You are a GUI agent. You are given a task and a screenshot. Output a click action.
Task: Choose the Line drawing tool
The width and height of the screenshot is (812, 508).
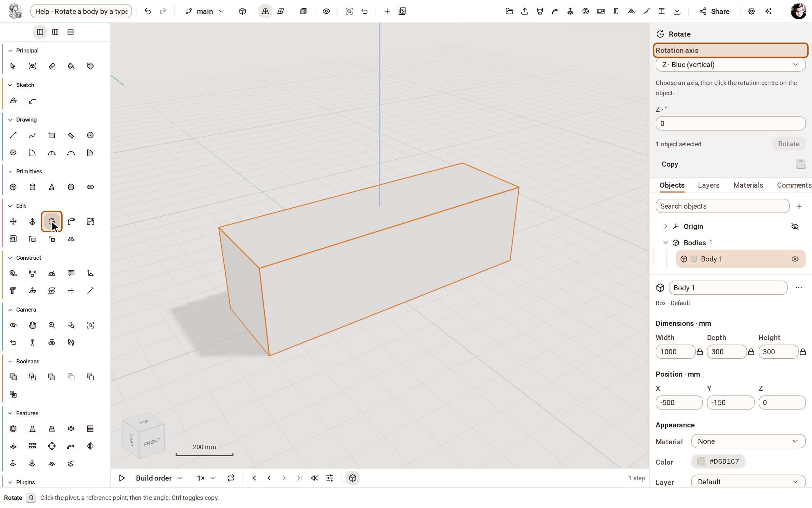pos(13,135)
